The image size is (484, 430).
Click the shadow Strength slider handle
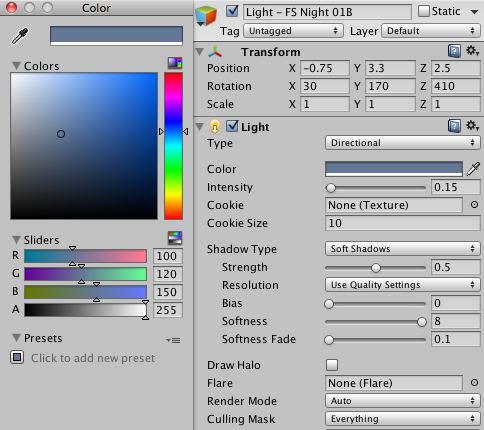pos(376,268)
